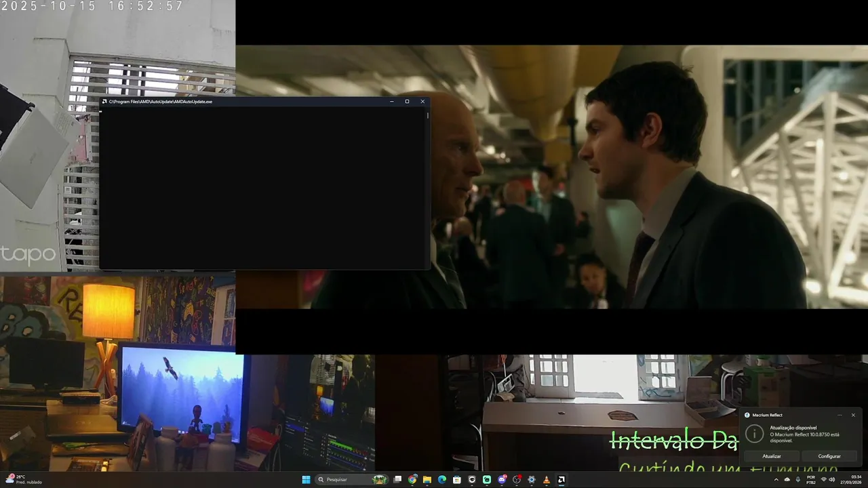Click the 'Atualização disponível' notification text

[793, 428]
